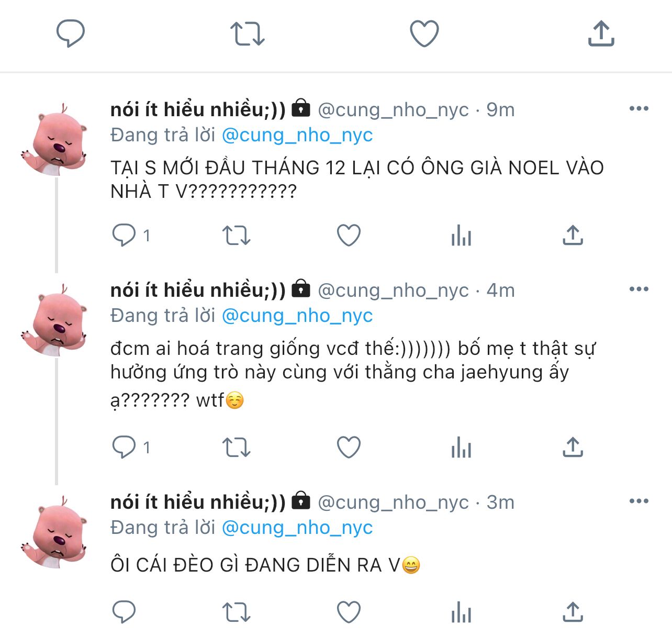Retweet the 9m-old reply tweet

[x=237, y=236]
